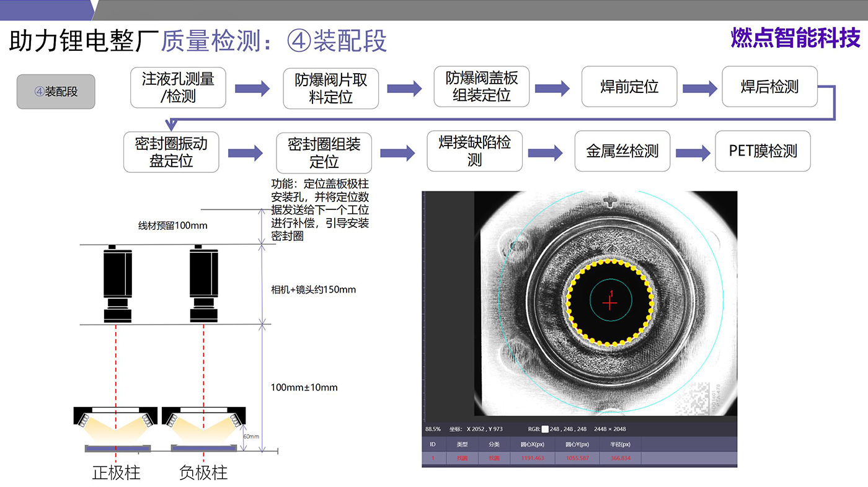Click the red crosshair at circle center
This screenshot has height=487, width=868.
click(611, 302)
